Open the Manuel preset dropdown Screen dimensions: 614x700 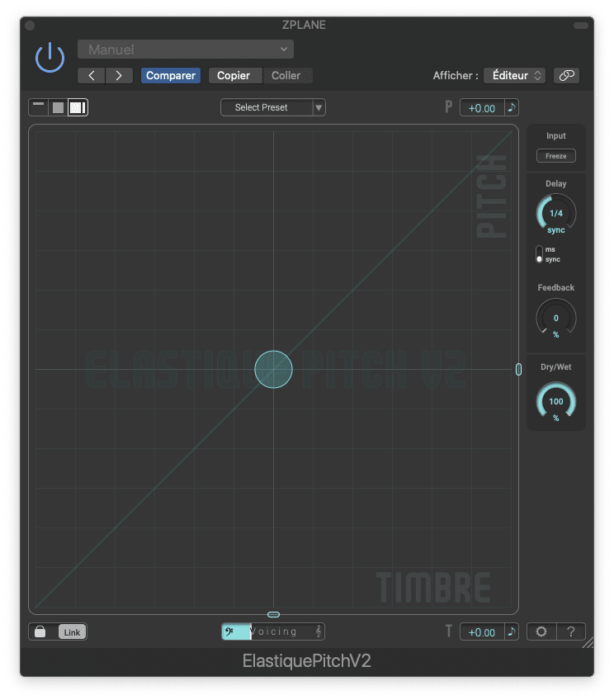(186, 49)
